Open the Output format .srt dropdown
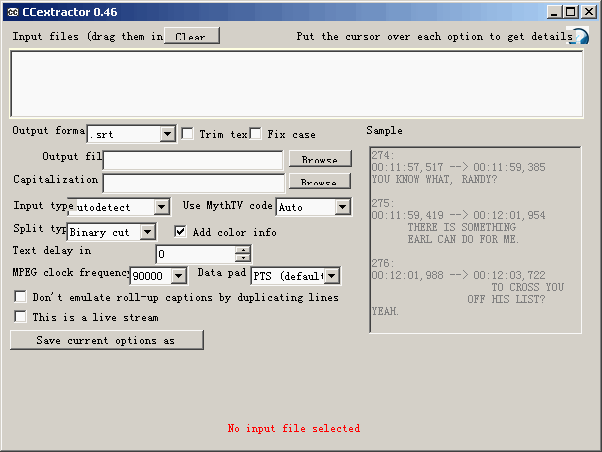The width and height of the screenshot is (602, 452). (x=167, y=134)
